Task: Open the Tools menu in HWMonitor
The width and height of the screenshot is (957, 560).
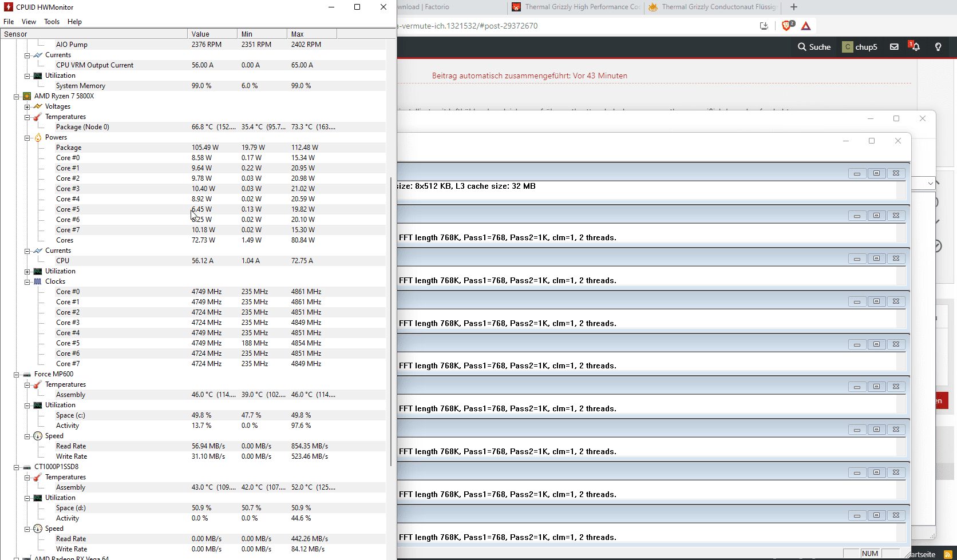Action: (52, 22)
